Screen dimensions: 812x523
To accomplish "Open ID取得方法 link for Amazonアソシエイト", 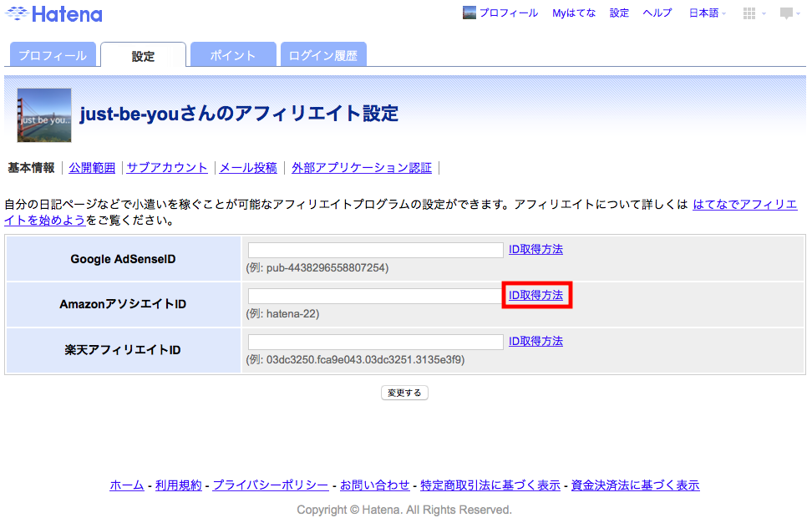I will click(535, 295).
